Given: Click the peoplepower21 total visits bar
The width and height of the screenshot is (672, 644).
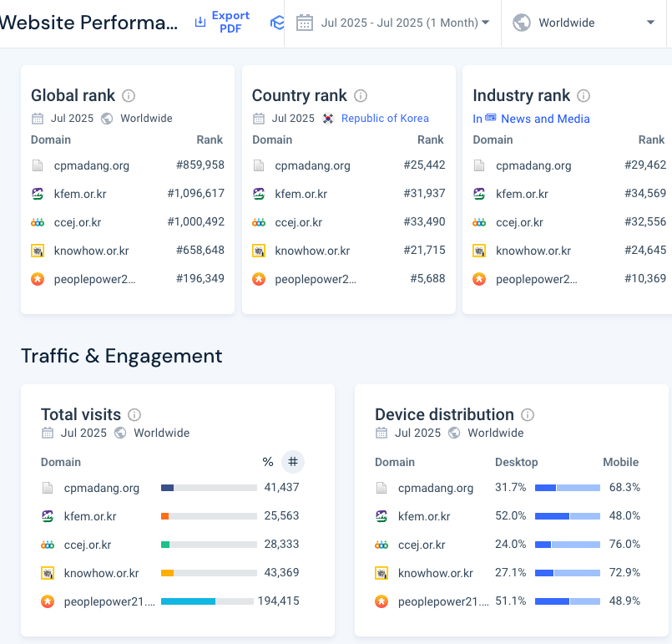Looking at the screenshot, I should pyautogui.click(x=207, y=601).
